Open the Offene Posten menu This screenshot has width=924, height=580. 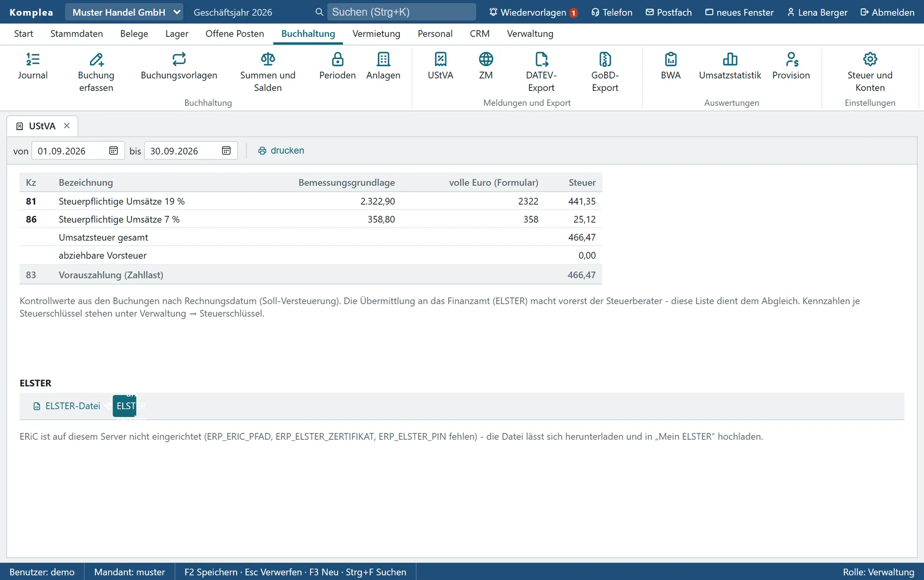click(235, 34)
